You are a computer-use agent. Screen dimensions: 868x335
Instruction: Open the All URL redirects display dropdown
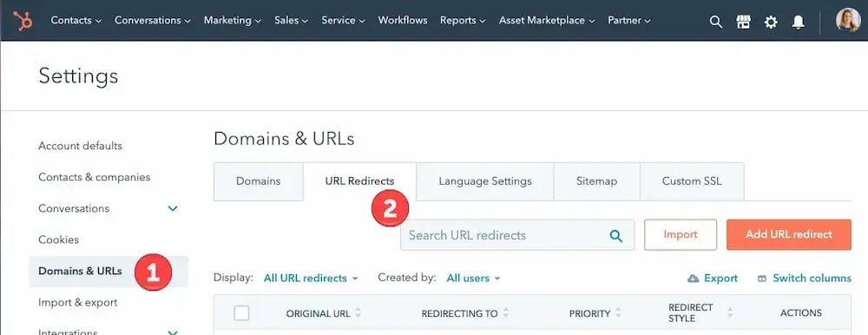[311, 278]
